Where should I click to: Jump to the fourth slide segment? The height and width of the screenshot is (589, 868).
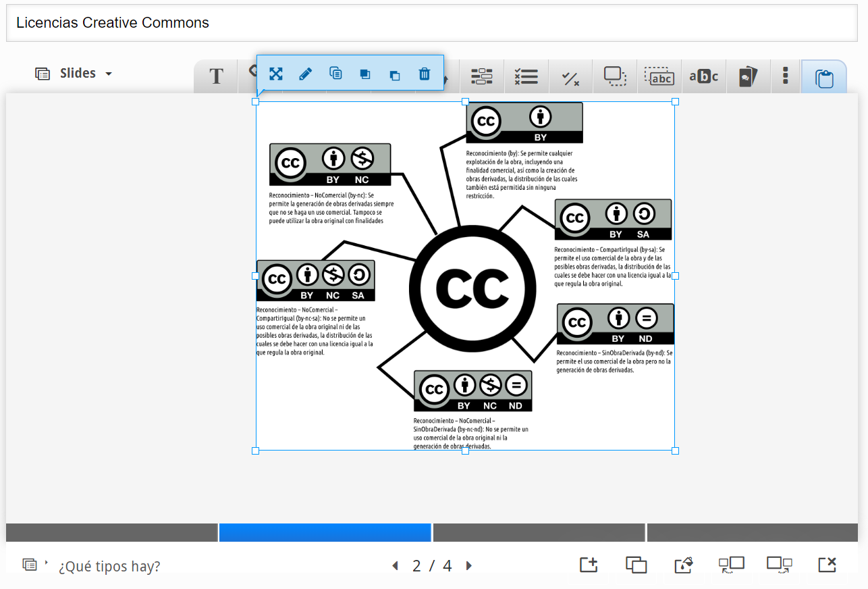point(753,532)
